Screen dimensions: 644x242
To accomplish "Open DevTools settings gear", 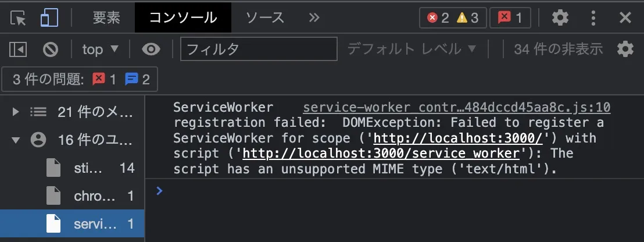I will point(560,17).
